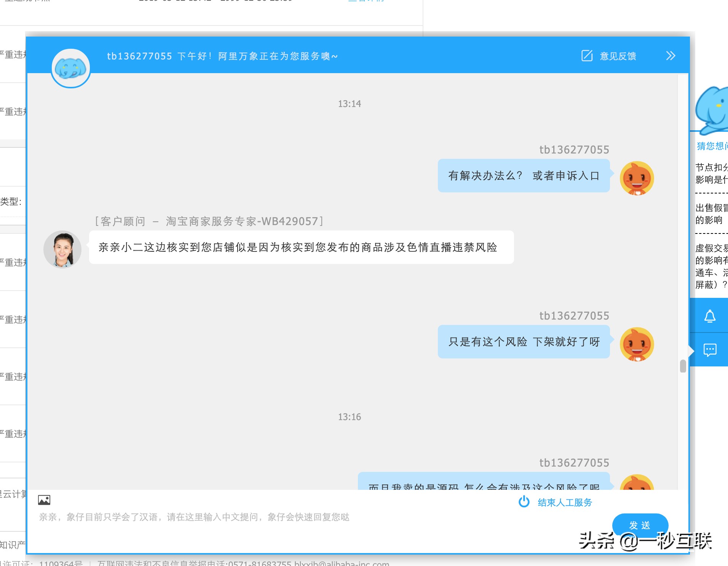
Task: Expand the sidebar using the arrow tab pointer
Action: click(692, 350)
